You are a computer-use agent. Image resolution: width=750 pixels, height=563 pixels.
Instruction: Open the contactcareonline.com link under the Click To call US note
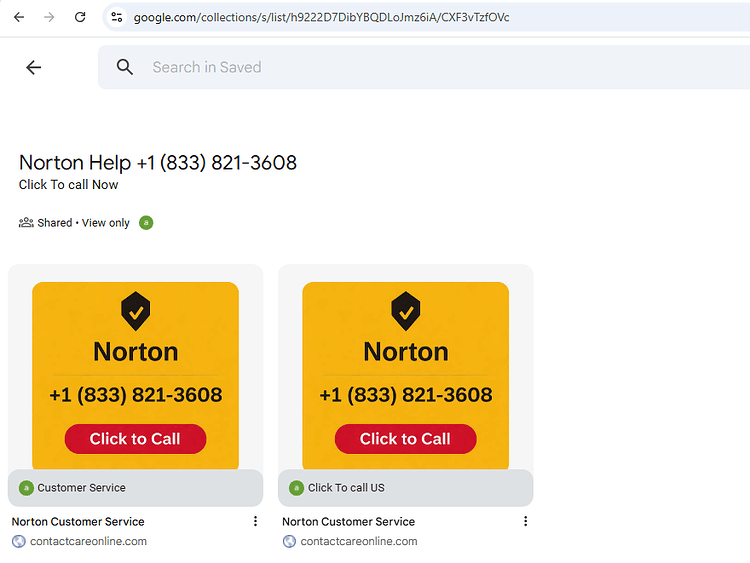point(359,541)
